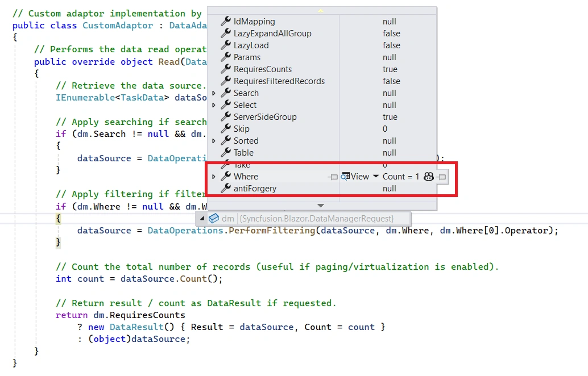The width and height of the screenshot is (588, 376).
Task: Ask Copilot about the Where value
Action: pos(429,177)
